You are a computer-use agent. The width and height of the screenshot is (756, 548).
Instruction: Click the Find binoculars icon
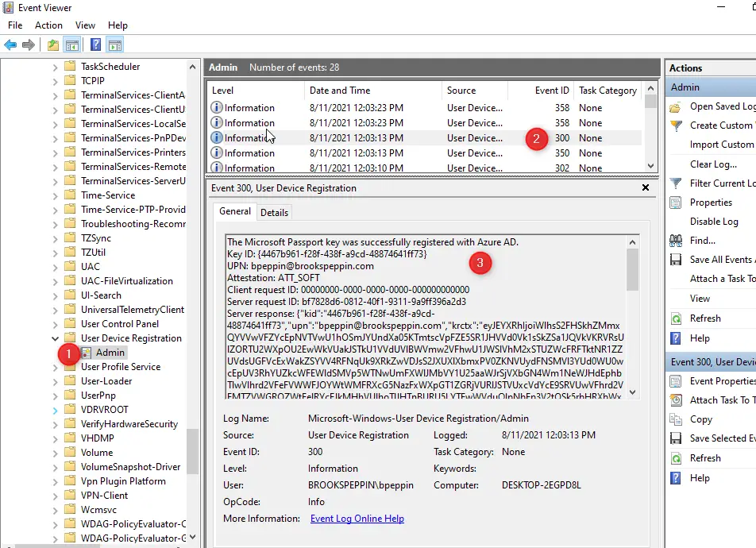pos(676,241)
